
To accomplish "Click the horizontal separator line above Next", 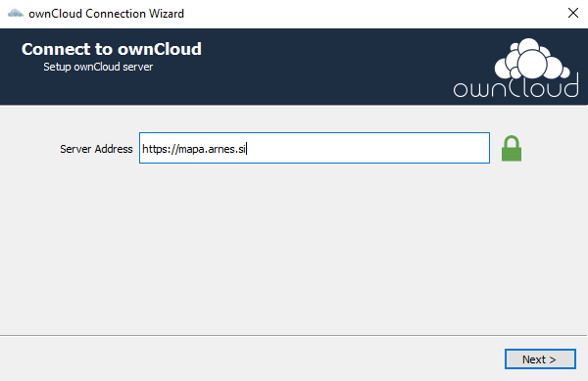I will coord(294,335).
